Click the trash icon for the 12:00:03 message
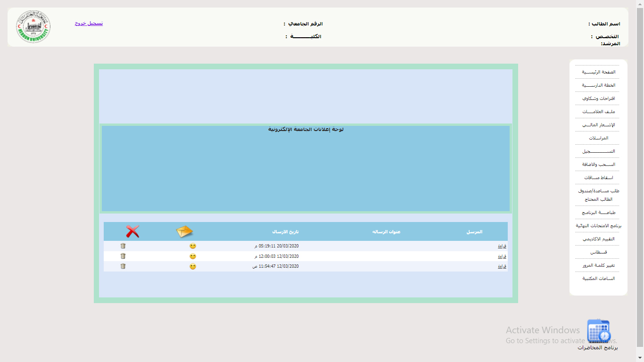The image size is (644, 362). click(123, 256)
